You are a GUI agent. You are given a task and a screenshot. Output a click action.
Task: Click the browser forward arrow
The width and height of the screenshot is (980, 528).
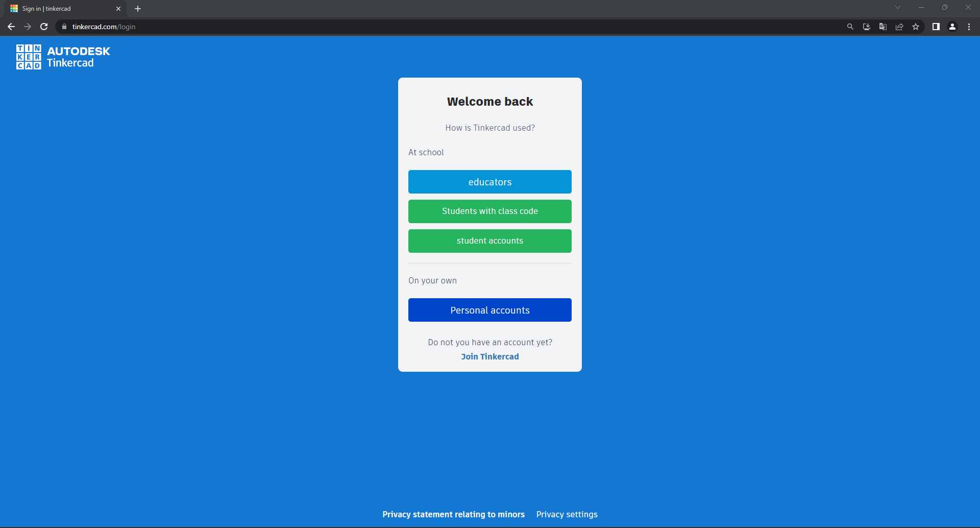pyautogui.click(x=28, y=27)
